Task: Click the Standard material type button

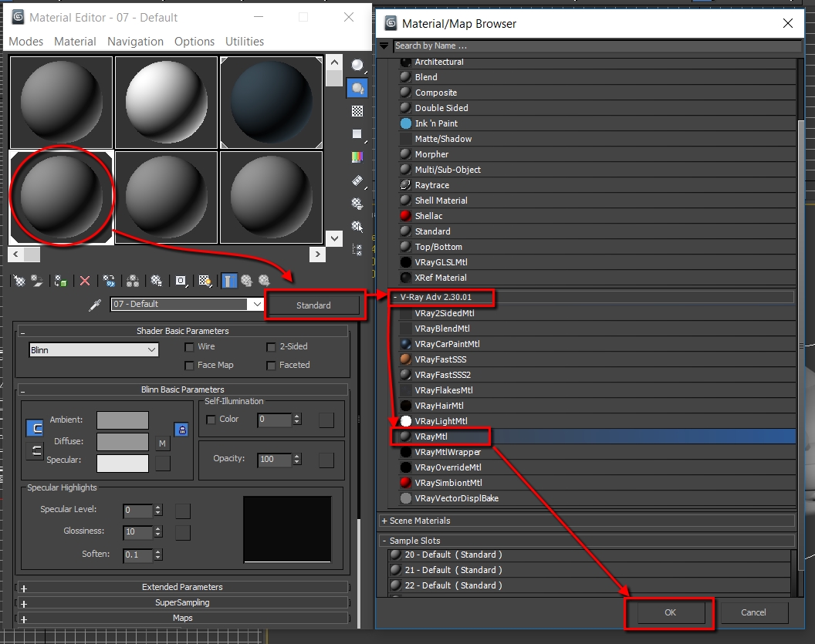Action: click(x=313, y=305)
